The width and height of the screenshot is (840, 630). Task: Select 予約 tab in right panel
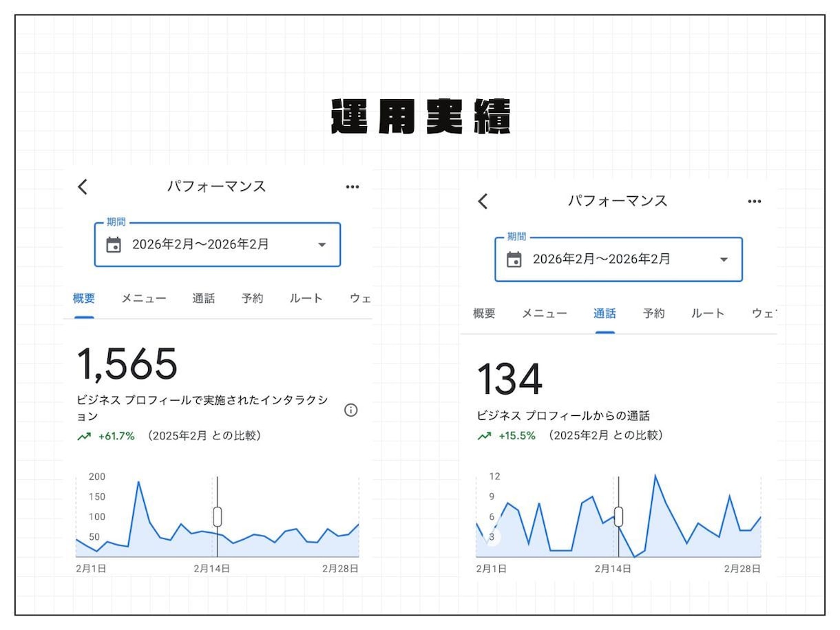653,313
